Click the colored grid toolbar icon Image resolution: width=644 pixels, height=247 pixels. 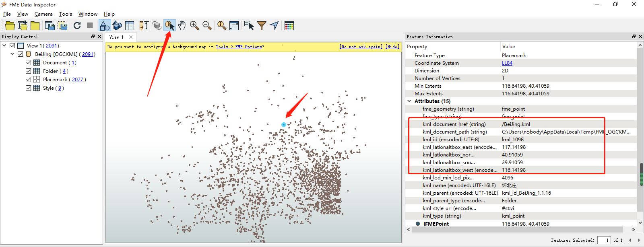pyautogui.click(x=289, y=26)
